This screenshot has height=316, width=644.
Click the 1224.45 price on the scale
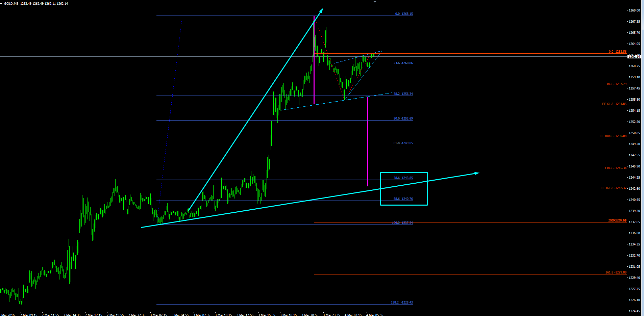(x=634, y=311)
